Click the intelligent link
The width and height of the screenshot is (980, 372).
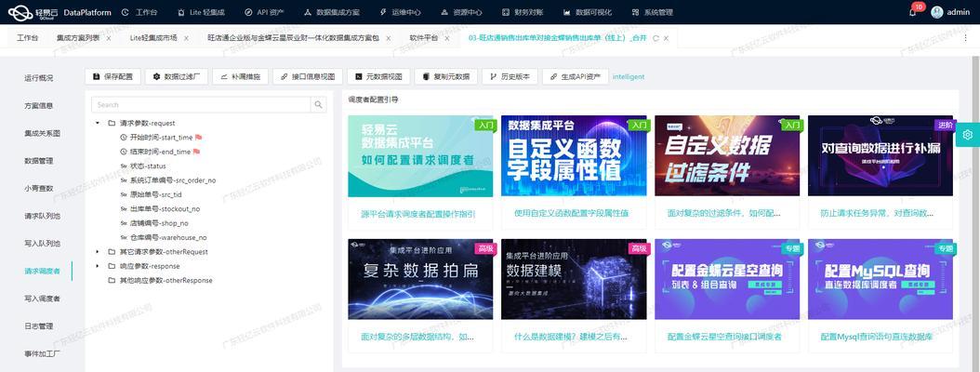coord(629,77)
